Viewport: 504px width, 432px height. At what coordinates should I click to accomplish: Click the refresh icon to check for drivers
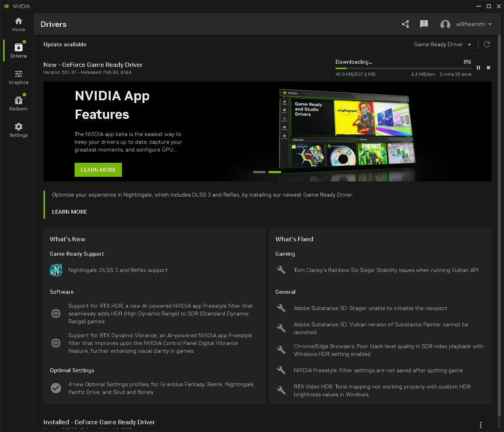click(487, 44)
